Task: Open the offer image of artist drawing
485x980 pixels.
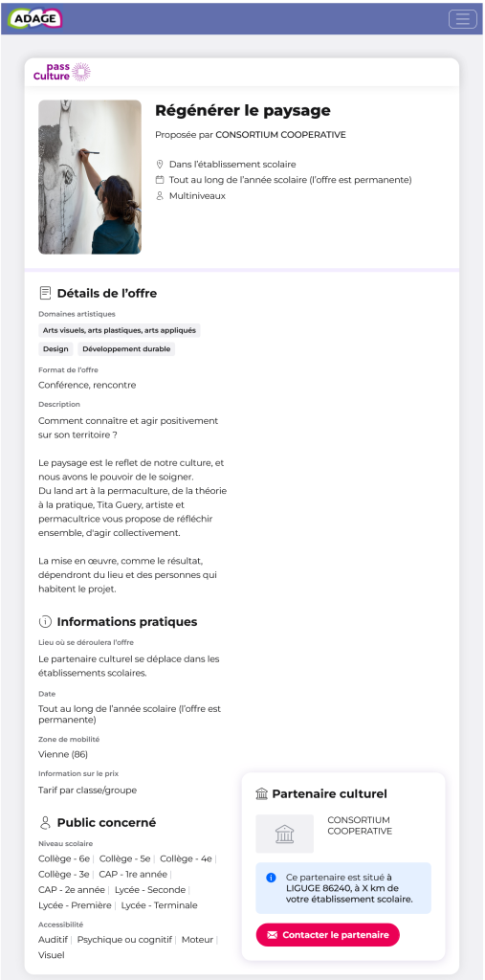Action: click(x=90, y=177)
